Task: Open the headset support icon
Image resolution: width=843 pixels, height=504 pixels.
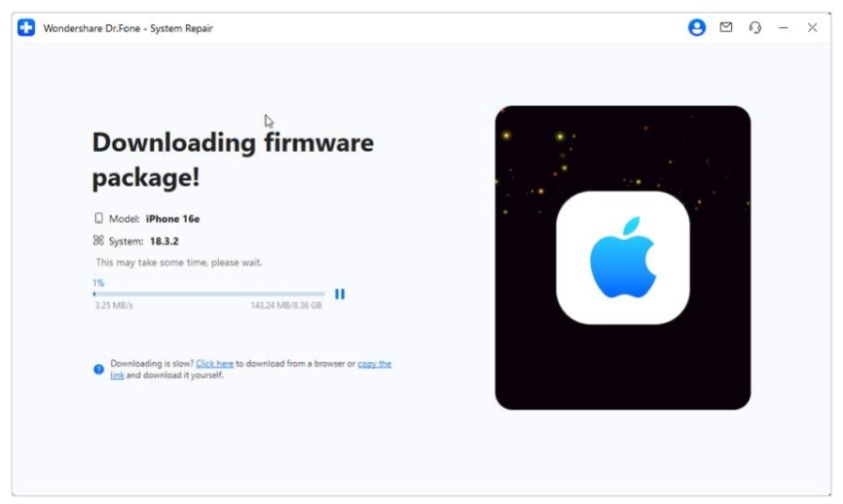Action: pos(755,27)
